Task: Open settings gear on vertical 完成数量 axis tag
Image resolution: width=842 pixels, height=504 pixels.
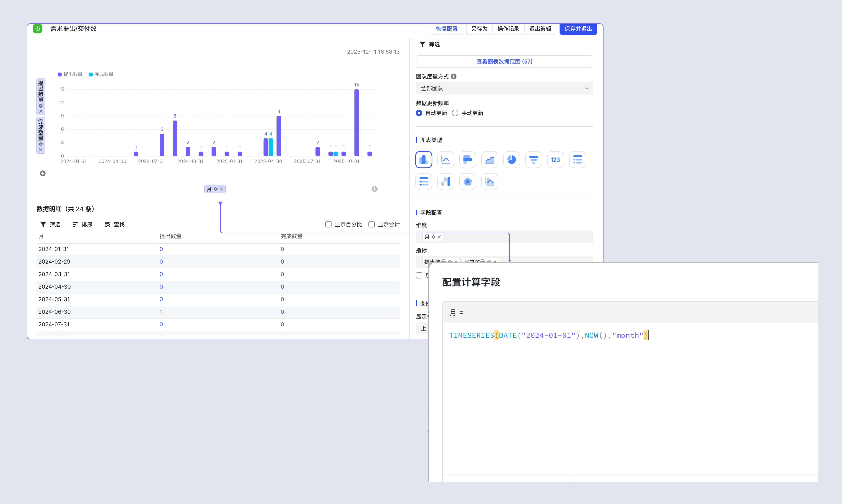Action: [x=41, y=144]
